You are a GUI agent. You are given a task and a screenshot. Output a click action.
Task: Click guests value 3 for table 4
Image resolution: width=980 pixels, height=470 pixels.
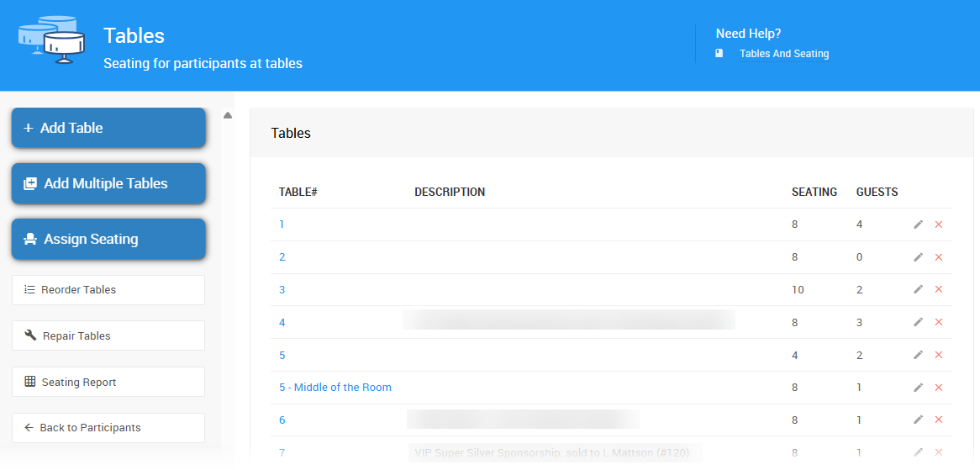pos(859,323)
